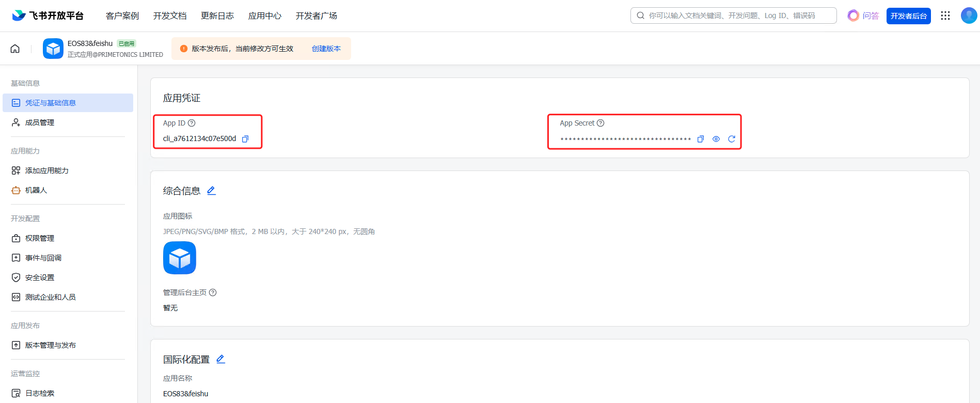
Task: Open help tooltip beside 管理后台主页
Action: 213,292
